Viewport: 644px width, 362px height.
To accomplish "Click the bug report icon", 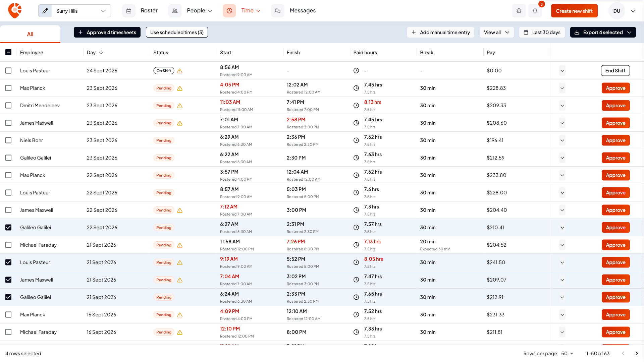I will coord(519,11).
